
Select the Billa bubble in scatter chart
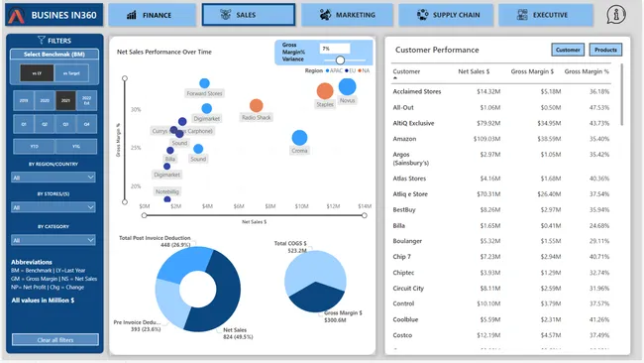click(x=170, y=151)
